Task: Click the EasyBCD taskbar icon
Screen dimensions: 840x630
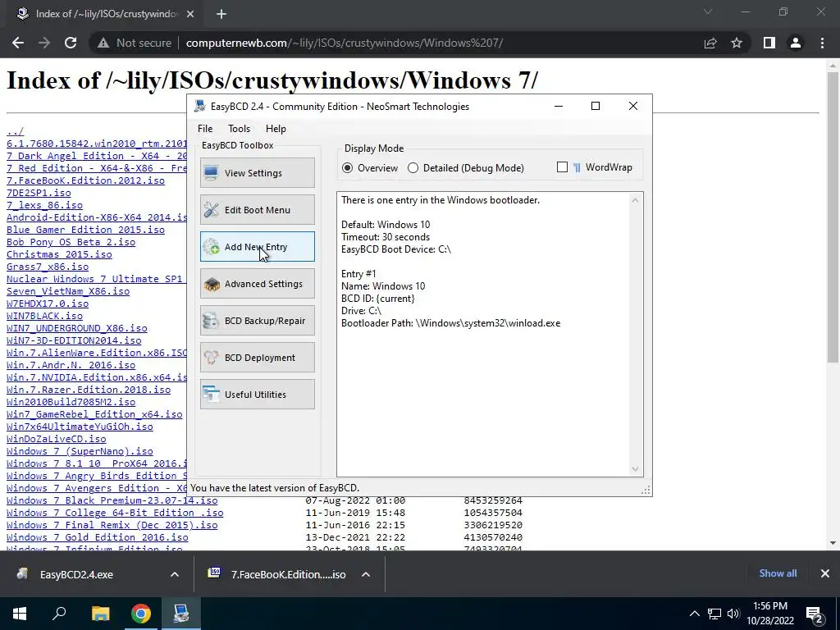Action: click(181, 614)
